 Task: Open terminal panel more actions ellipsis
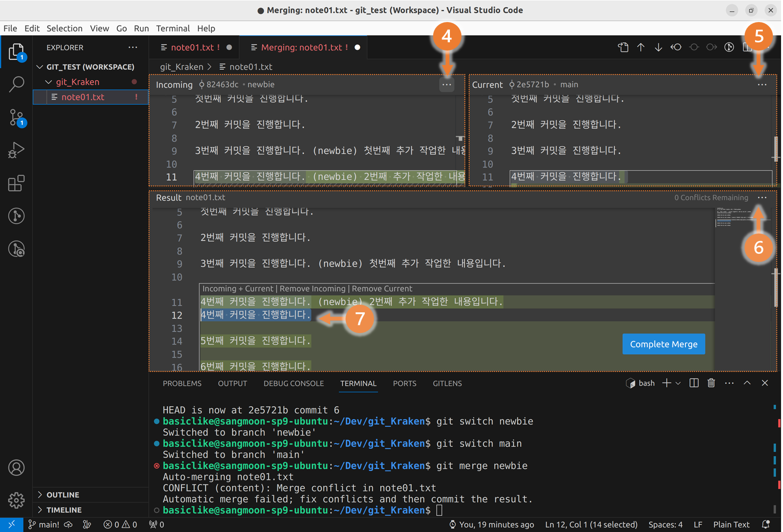point(729,383)
